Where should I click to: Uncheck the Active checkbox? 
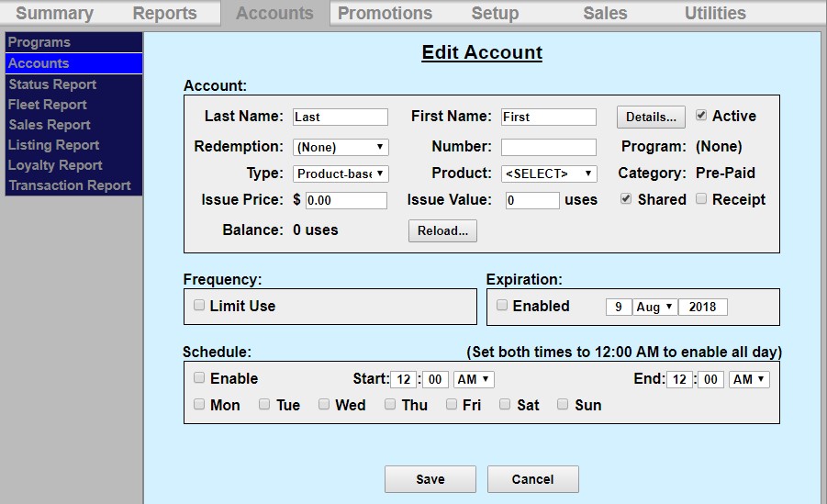click(x=701, y=116)
